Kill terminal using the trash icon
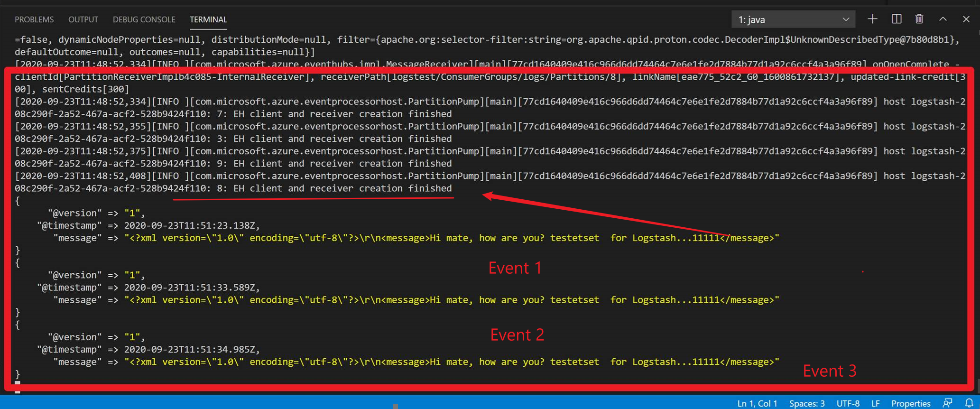980x409 pixels. [x=919, y=19]
